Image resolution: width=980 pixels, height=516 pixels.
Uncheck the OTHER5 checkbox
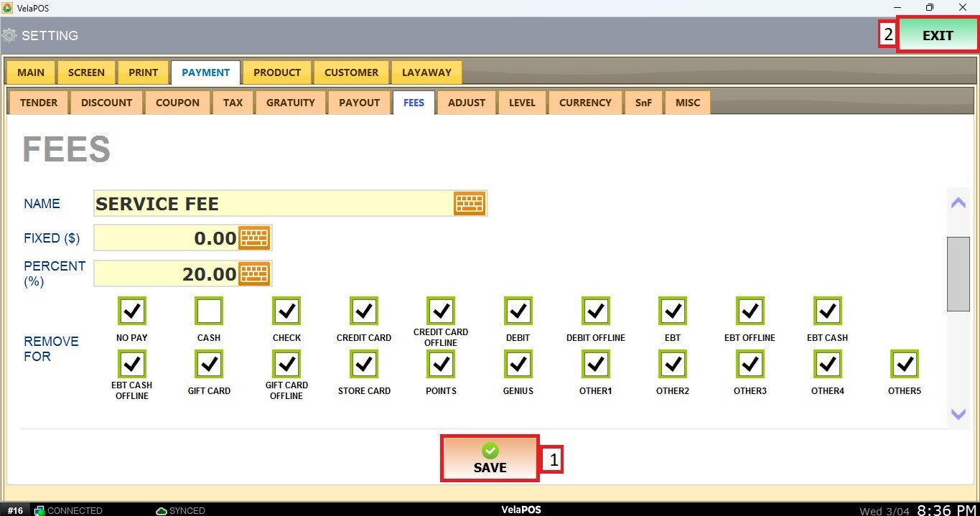pos(904,365)
